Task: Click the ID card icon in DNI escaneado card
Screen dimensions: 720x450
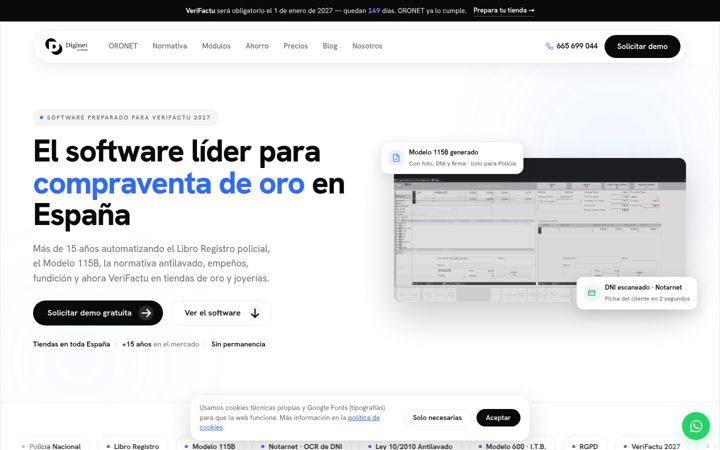Action: (x=591, y=293)
